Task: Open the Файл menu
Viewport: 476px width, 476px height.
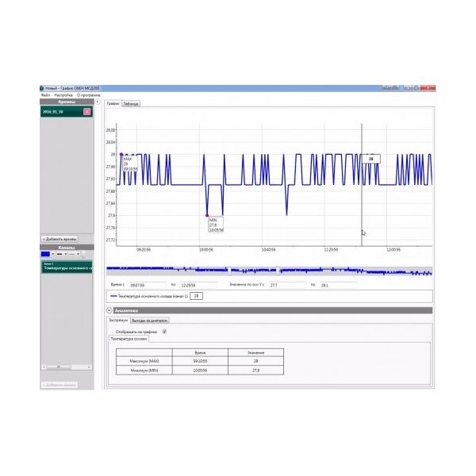Action: tap(45, 94)
